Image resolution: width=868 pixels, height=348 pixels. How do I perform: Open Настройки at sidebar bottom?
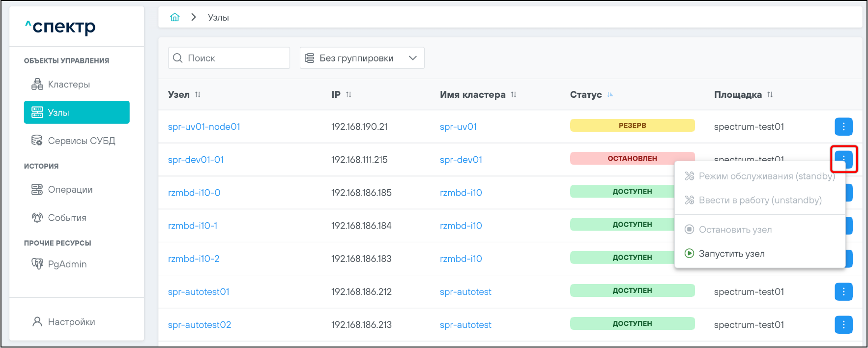click(x=71, y=322)
